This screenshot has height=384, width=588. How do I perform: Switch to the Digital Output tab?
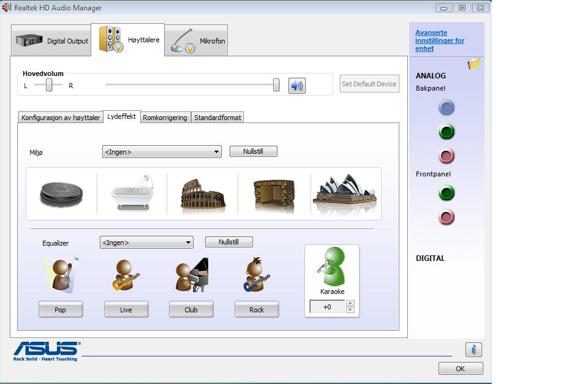51,40
